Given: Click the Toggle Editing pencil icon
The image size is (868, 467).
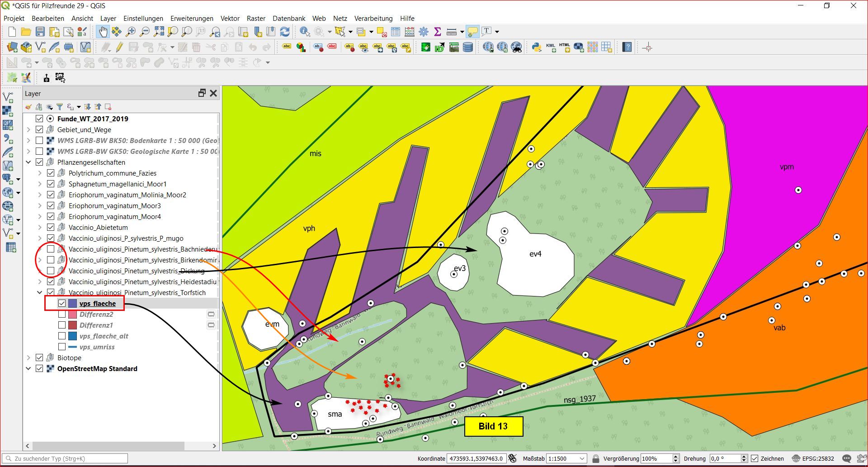Looking at the screenshot, I should click(x=119, y=48).
